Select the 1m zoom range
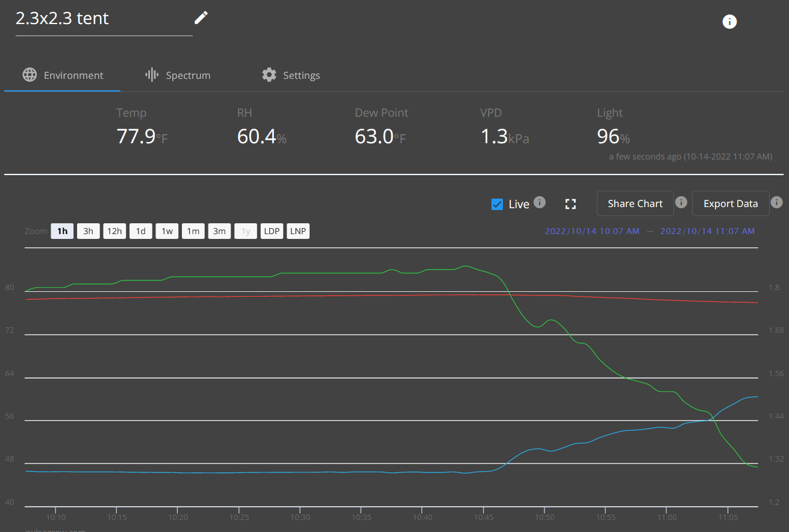Image resolution: width=789 pixels, height=532 pixels. pos(193,231)
